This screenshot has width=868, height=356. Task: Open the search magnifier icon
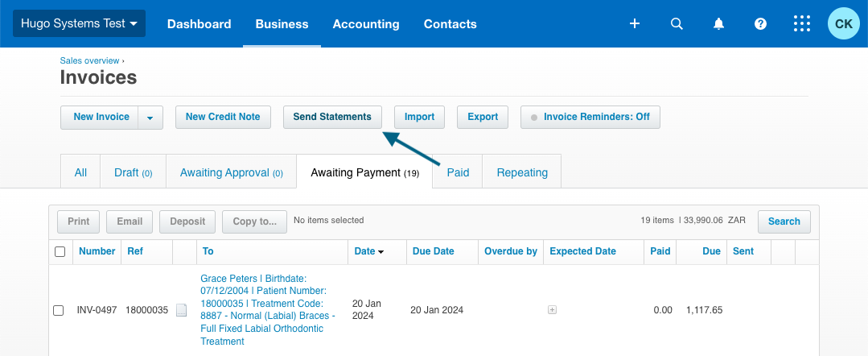pos(677,24)
